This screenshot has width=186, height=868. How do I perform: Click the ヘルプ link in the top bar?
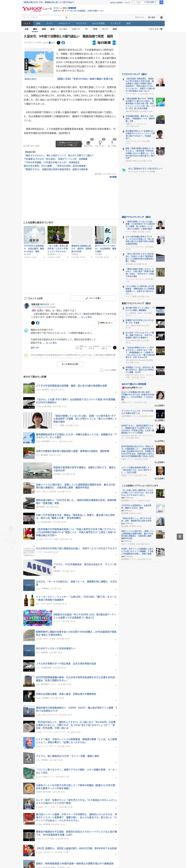(x=127, y=2)
